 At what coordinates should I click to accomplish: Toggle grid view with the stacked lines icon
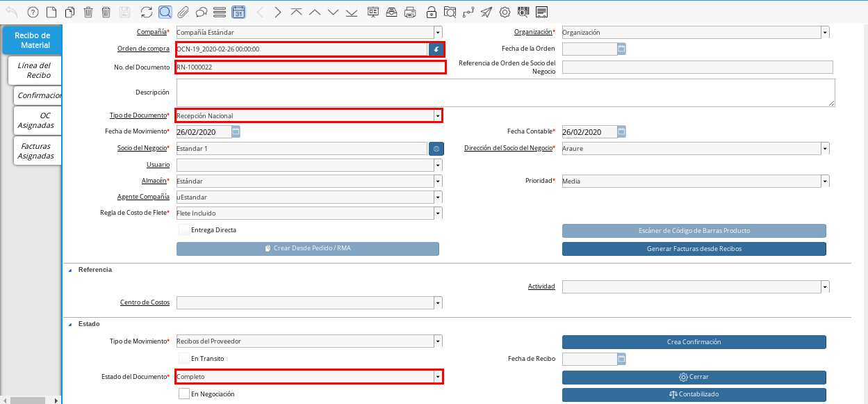coord(220,12)
